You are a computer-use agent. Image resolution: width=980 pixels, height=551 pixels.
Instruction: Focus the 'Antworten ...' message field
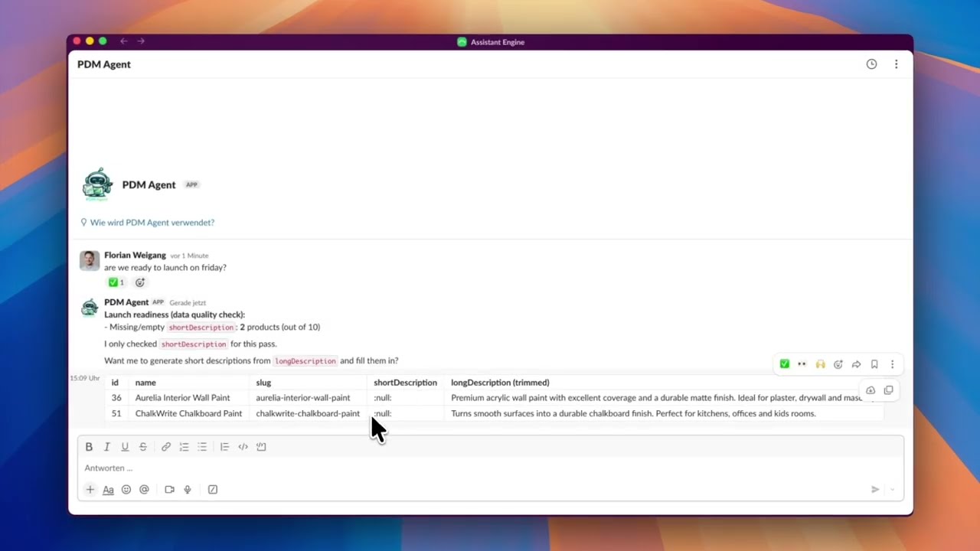point(490,468)
